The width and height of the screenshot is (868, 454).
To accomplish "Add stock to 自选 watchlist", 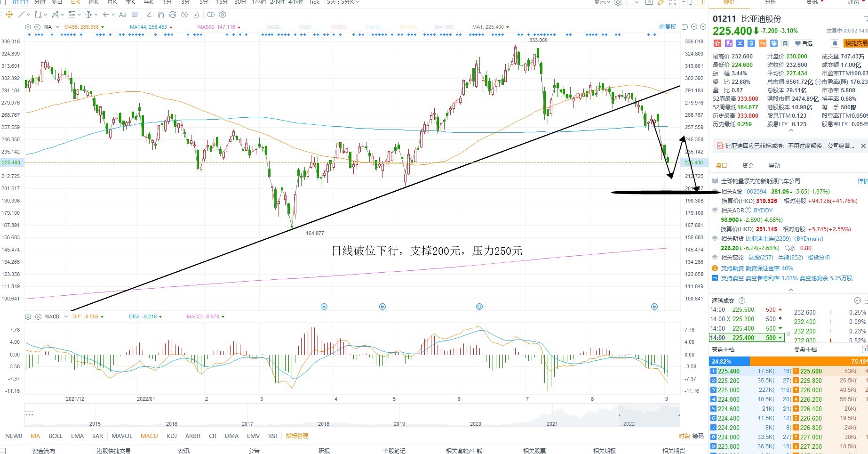I will (x=804, y=43).
